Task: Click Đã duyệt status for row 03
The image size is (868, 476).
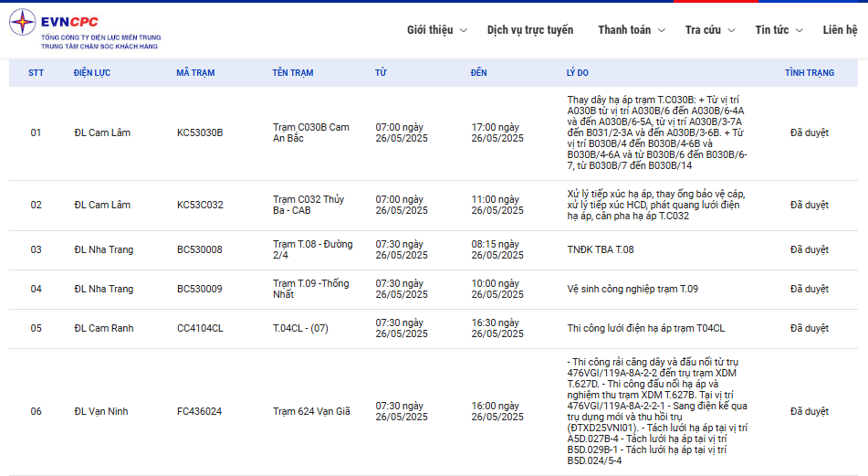Action: pyautogui.click(x=810, y=249)
